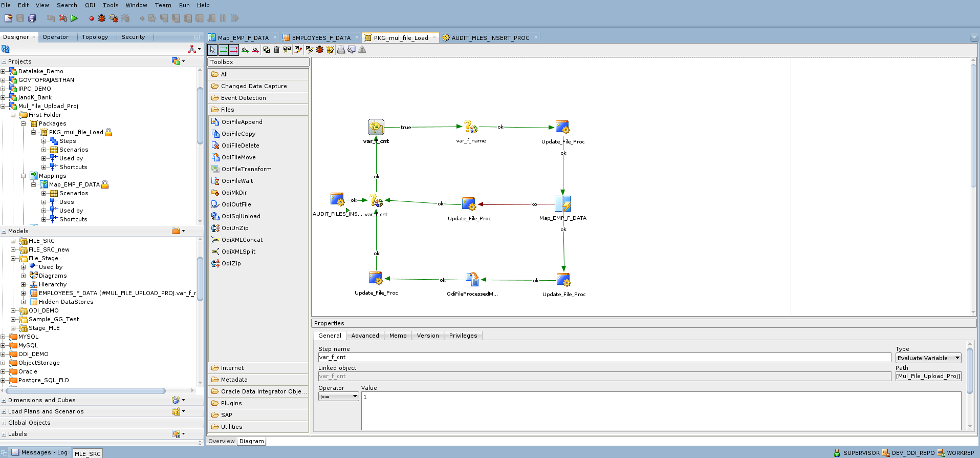Click the Refresh icon in Designer panel
Image resolution: width=980 pixels, height=458 pixels.
[6, 49]
